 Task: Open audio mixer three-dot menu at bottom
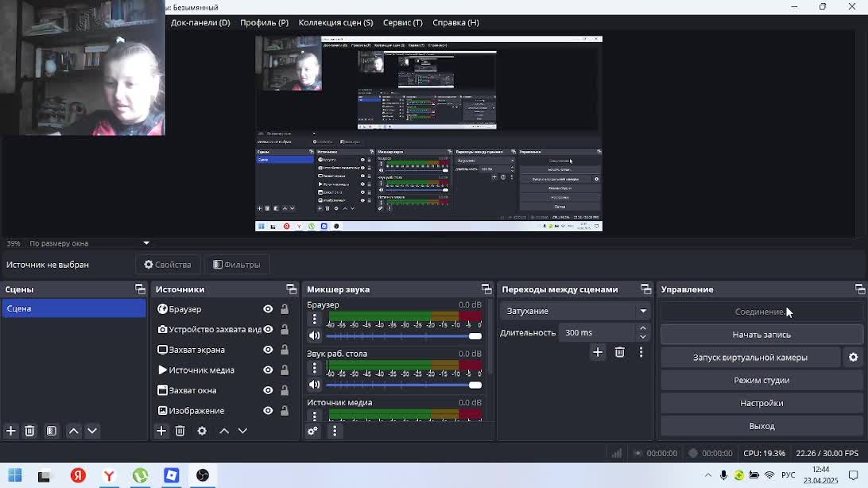pos(335,431)
